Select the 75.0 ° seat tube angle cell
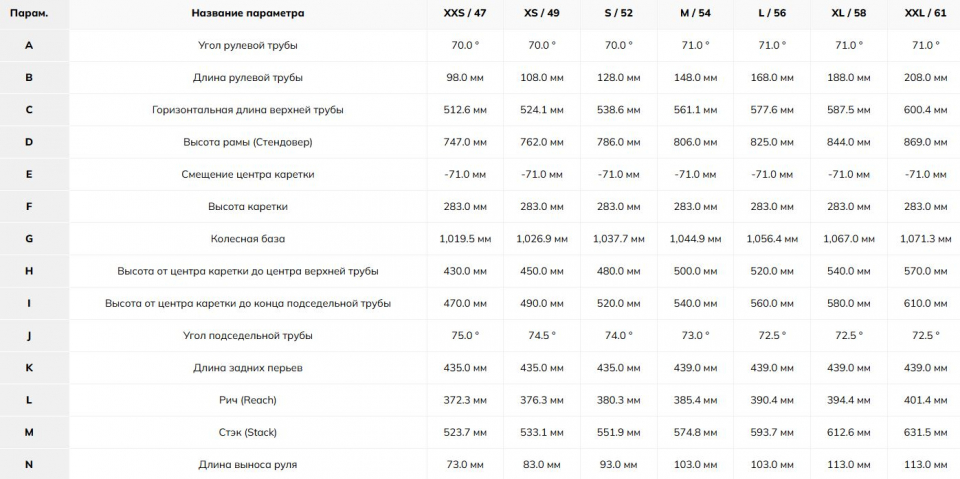The width and height of the screenshot is (960, 479). point(465,336)
